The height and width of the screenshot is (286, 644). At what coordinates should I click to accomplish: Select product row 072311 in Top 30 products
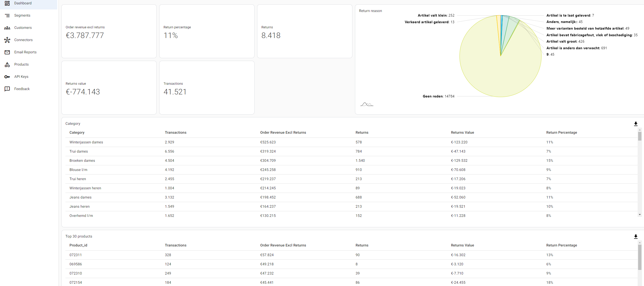click(76, 255)
